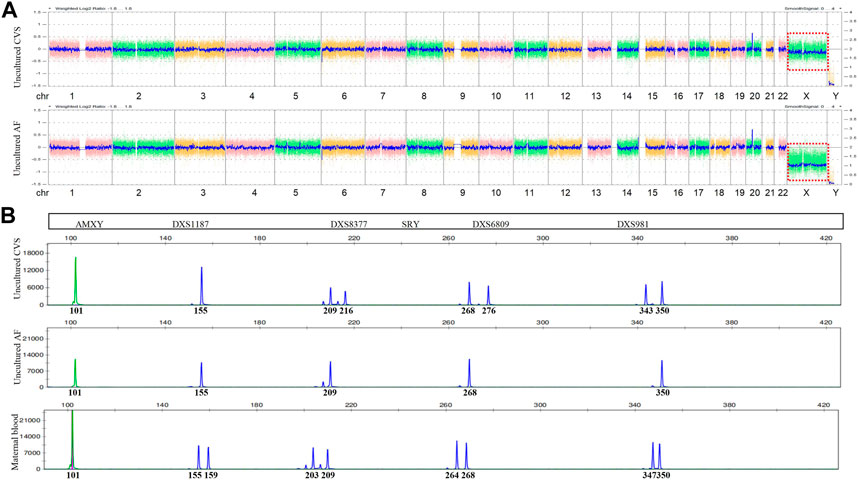Click peak label 276 under Uncultured CVS trace
This screenshot has height=480, width=858.
click(x=489, y=311)
